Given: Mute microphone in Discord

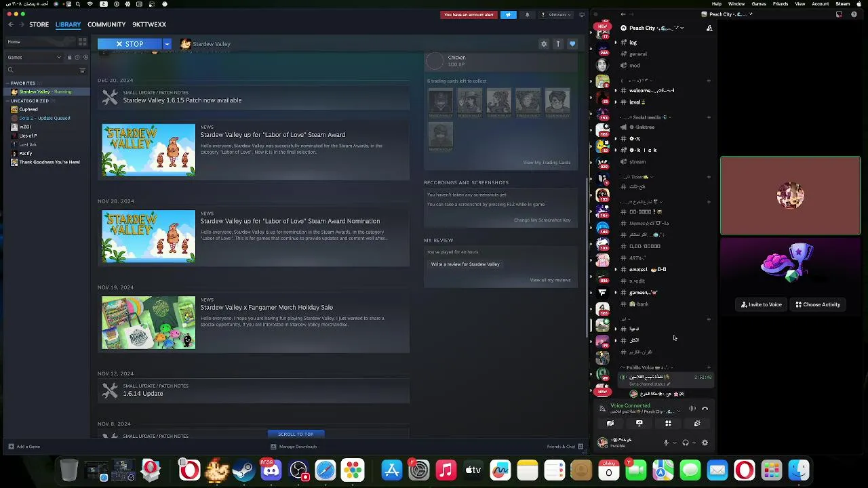Looking at the screenshot, I should pos(666,443).
